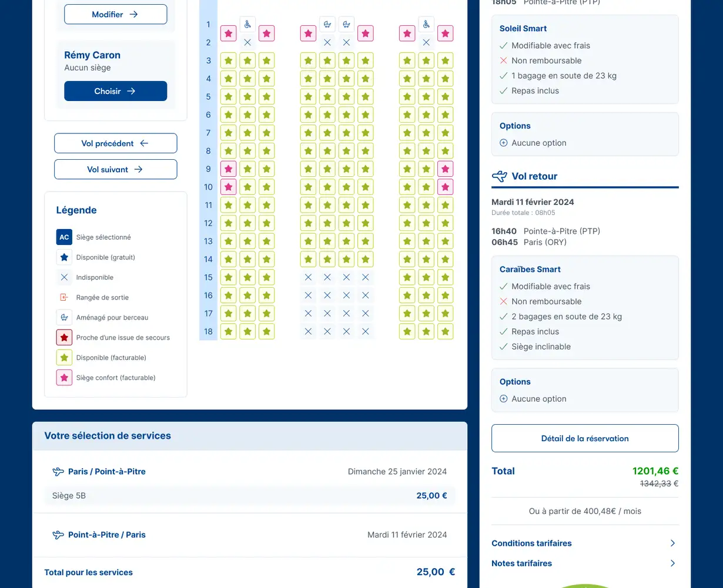Click the Rémy Caron passenger name

(92, 55)
